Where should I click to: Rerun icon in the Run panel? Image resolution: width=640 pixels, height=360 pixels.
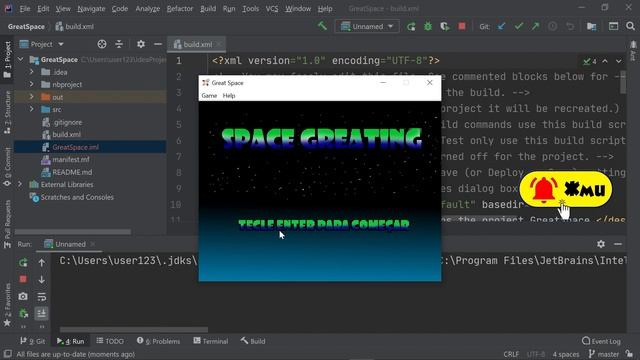coord(23,262)
